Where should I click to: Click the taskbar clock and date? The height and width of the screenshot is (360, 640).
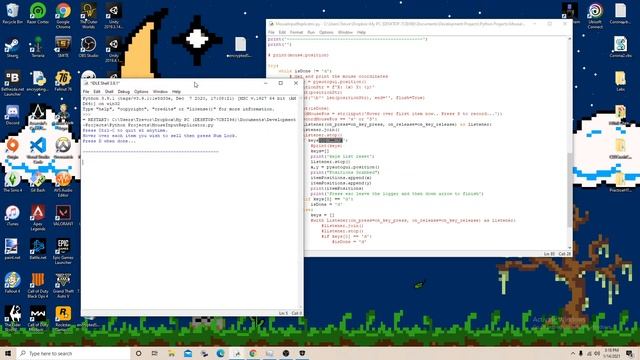[x=611, y=353]
